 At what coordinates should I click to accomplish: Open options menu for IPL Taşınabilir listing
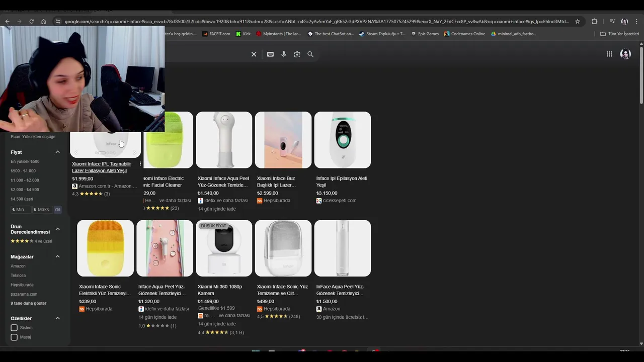click(x=140, y=164)
